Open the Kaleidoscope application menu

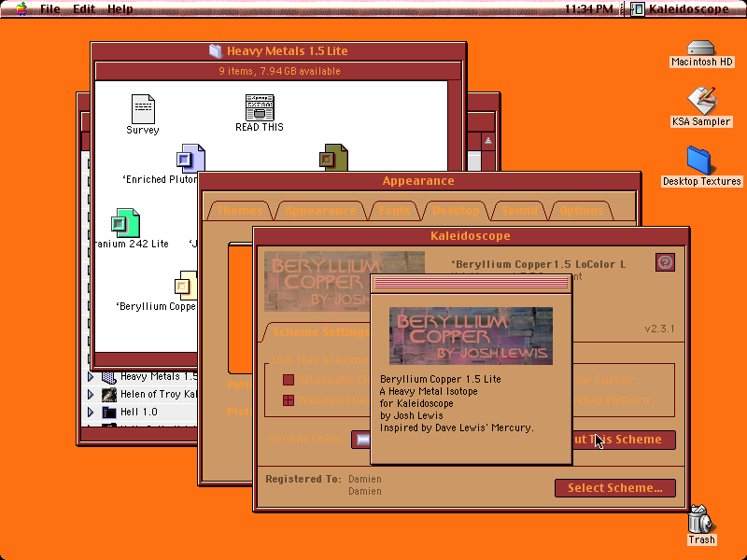click(x=681, y=8)
